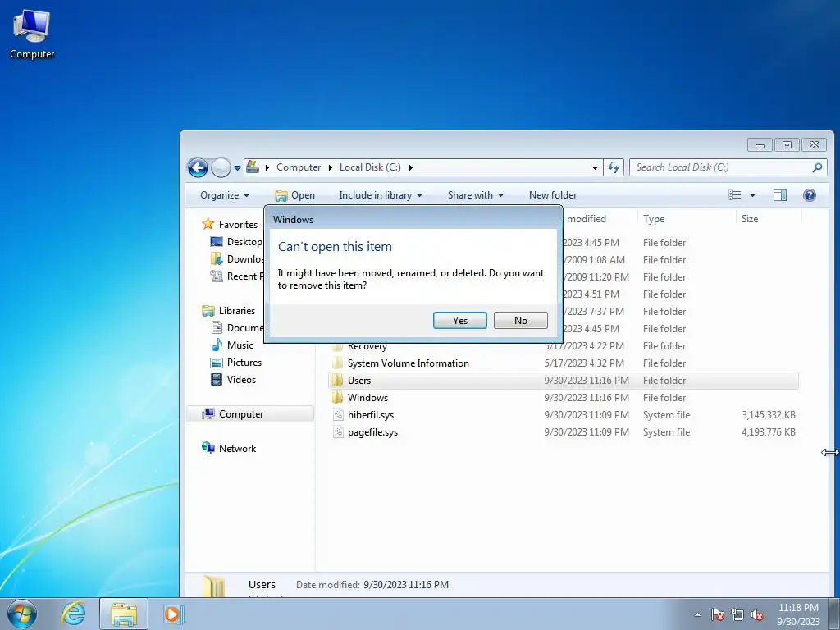Go back using the Explorer back arrow

click(198, 167)
